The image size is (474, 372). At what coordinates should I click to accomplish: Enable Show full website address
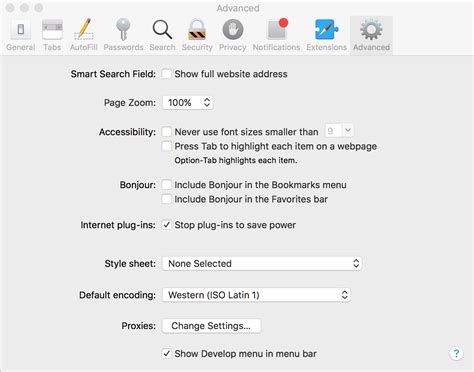(167, 74)
